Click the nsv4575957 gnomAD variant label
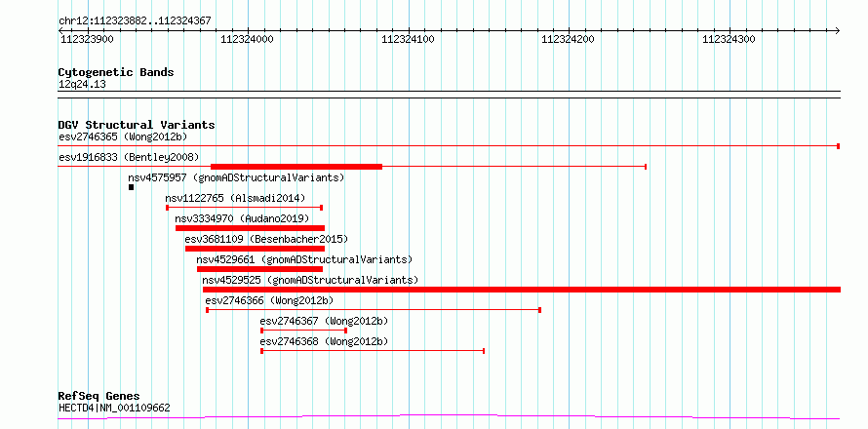This screenshot has height=429, width=868. click(236, 177)
